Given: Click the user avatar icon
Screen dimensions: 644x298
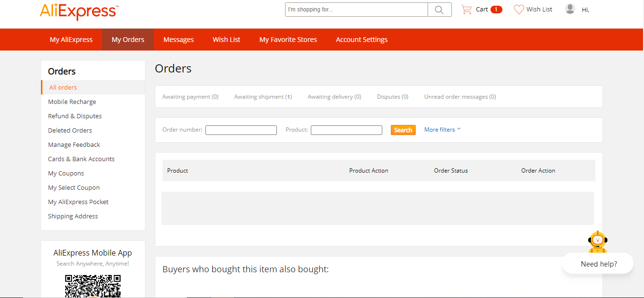Looking at the screenshot, I should pyautogui.click(x=570, y=9).
